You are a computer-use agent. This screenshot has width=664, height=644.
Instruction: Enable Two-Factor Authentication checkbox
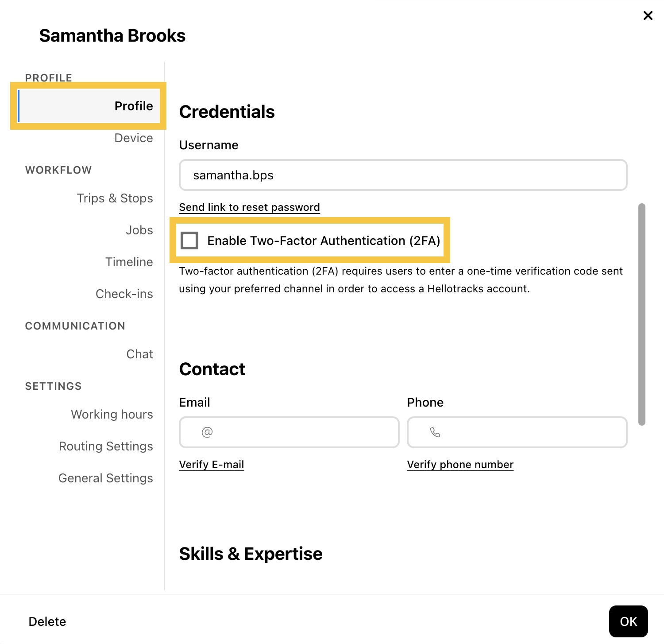click(190, 241)
